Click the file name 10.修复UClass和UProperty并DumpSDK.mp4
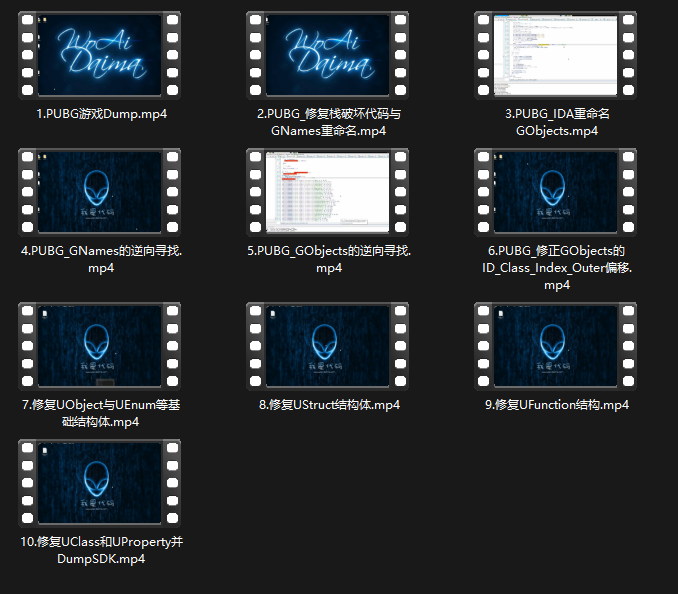This screenshot has width=678, height=594. (102, 550)
